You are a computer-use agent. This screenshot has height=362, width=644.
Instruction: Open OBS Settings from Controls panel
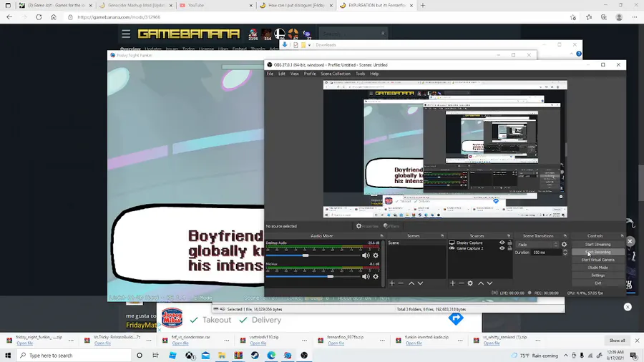(x=597, y=275)
